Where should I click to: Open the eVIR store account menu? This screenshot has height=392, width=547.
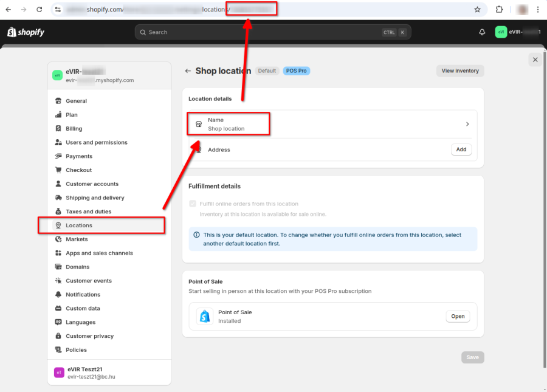click(x=518, y=32)
